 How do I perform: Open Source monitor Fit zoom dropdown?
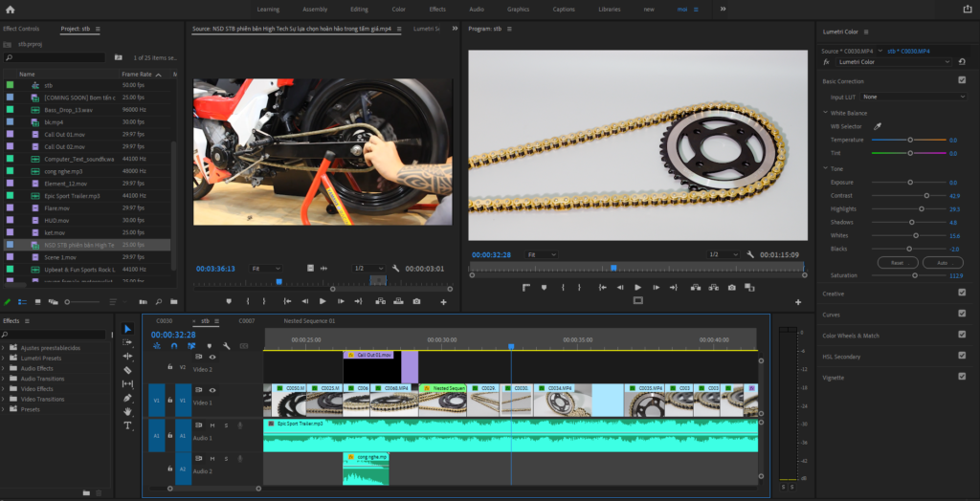[x=266, y=269]
